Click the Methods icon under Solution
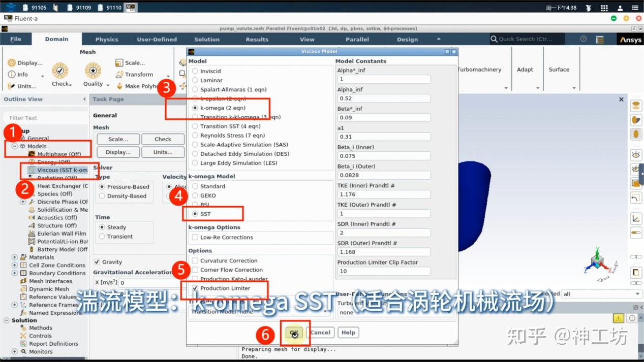 pyautogui.click(x=24, y=328)
